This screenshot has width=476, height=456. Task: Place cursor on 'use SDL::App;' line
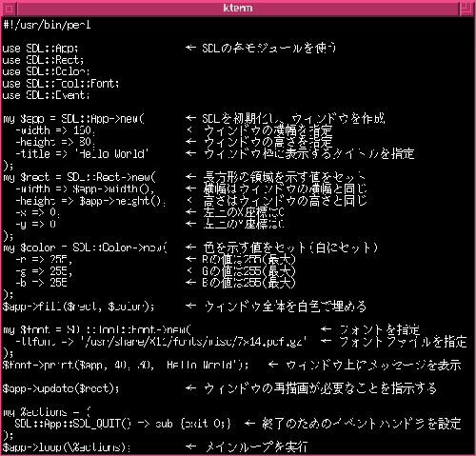40,49
